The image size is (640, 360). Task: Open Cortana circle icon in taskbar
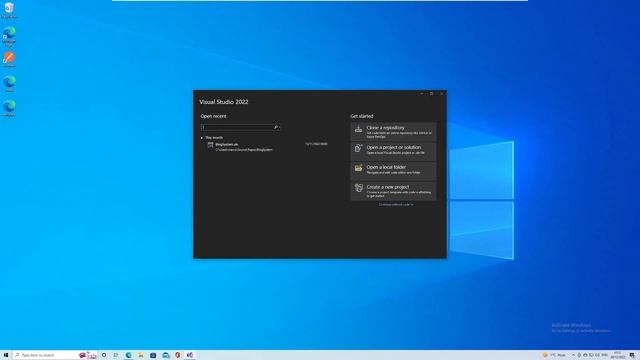point(104,355)
